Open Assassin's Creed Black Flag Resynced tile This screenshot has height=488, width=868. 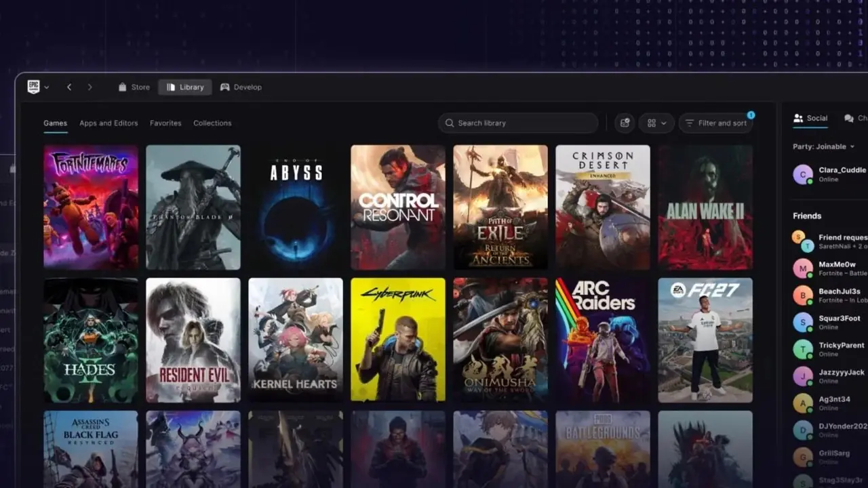91,449
